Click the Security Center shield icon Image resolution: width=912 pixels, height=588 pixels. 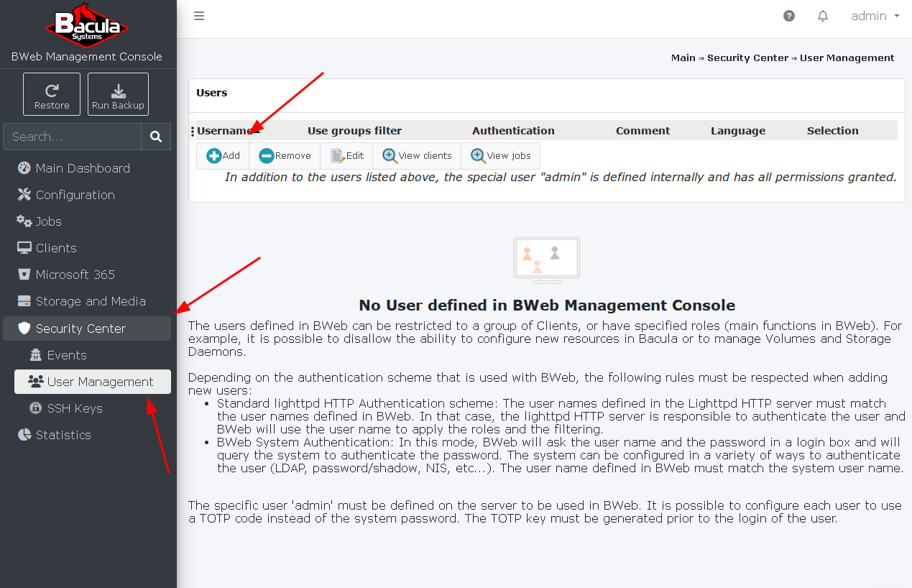click(24, 329)
